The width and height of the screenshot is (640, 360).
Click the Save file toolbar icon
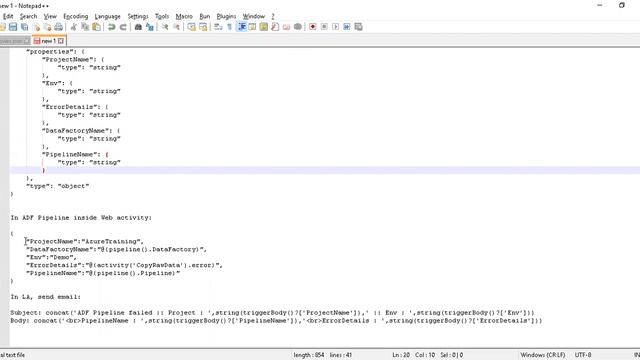point(13,27)
